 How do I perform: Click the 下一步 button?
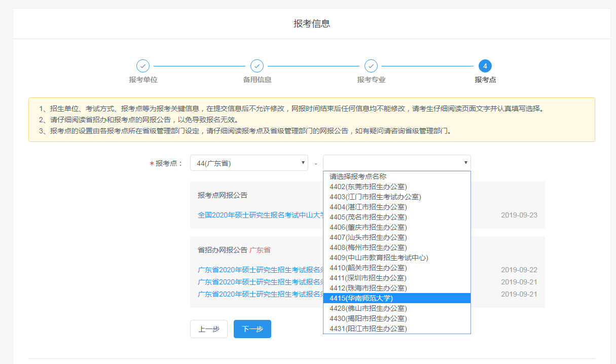click(252, 329)
